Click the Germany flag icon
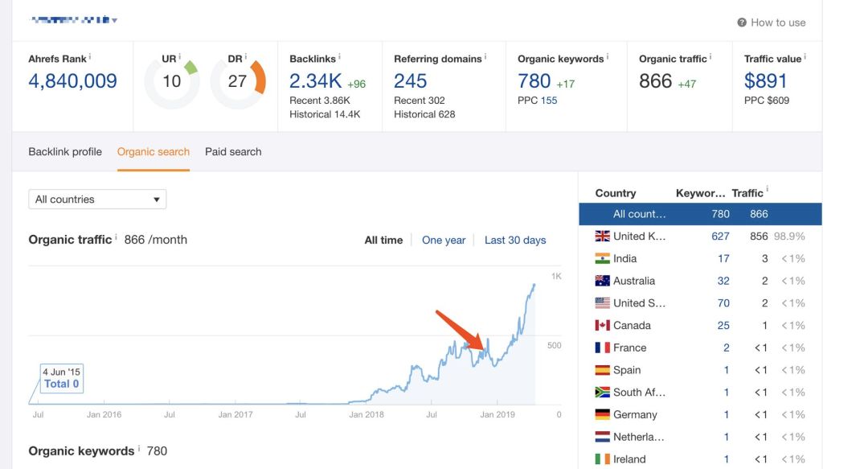 coord(602,414)
